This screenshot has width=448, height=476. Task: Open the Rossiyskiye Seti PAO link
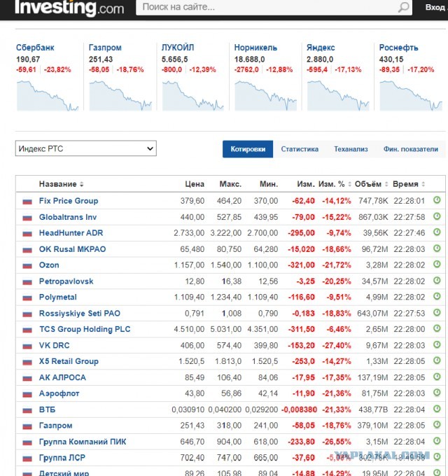[x=80, y=314]
